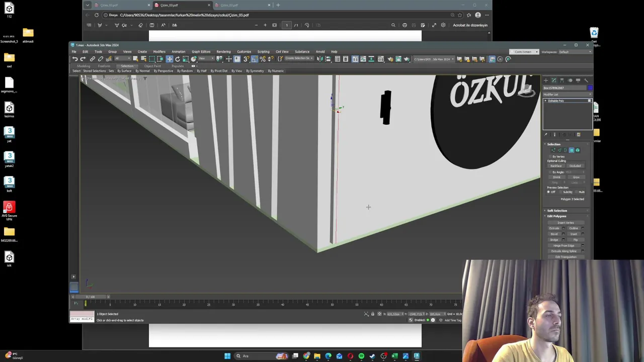Enable the By Vertex checkbox
The width and height of the screenshot is (644, 362).
click(x=550, y=156)
